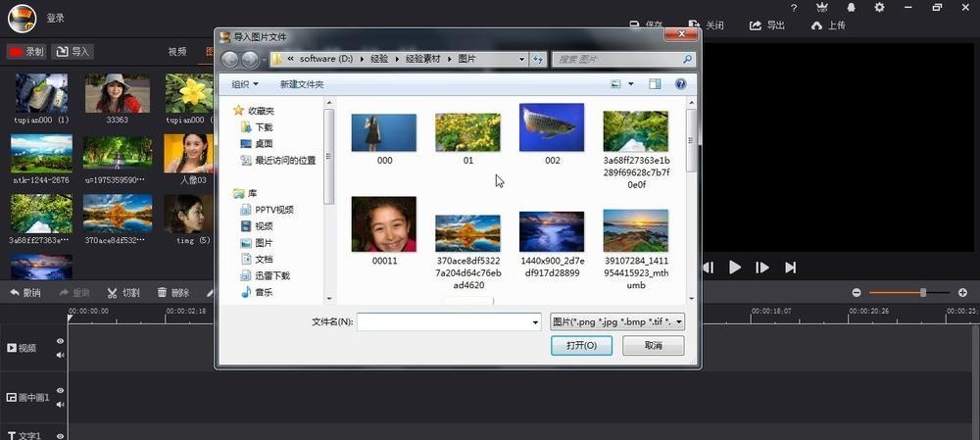Image resolution: width=980 pixels, height=440 pixels.
Task: Click the previous frame playback button
Action: (x=709, y=268)
